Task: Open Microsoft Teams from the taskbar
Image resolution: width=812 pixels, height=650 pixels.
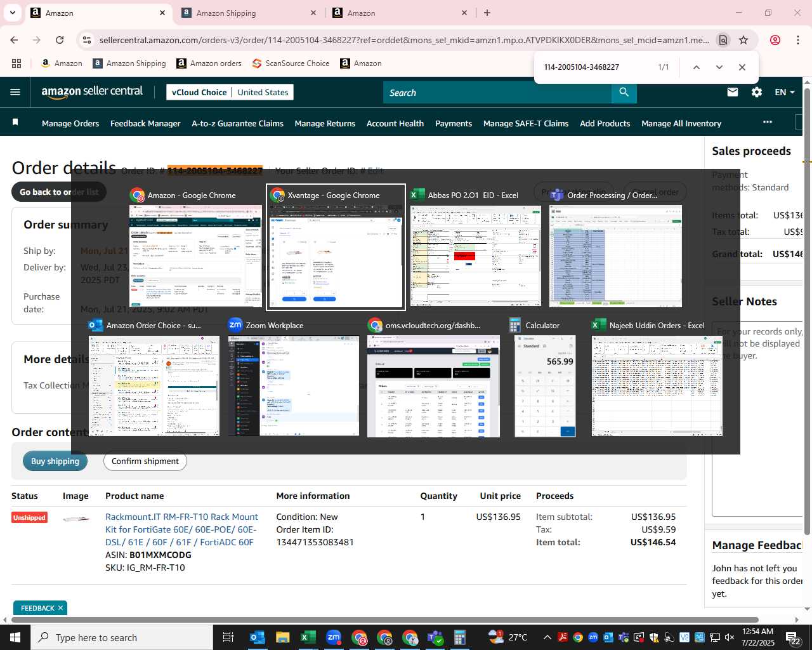Action: (435, 637)
